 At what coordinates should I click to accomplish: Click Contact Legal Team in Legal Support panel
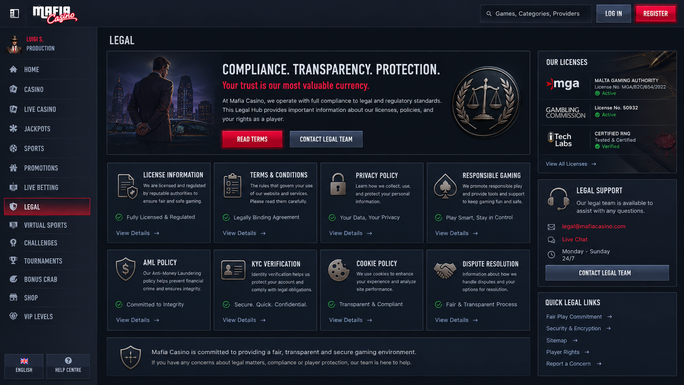(x=607, y=273)
